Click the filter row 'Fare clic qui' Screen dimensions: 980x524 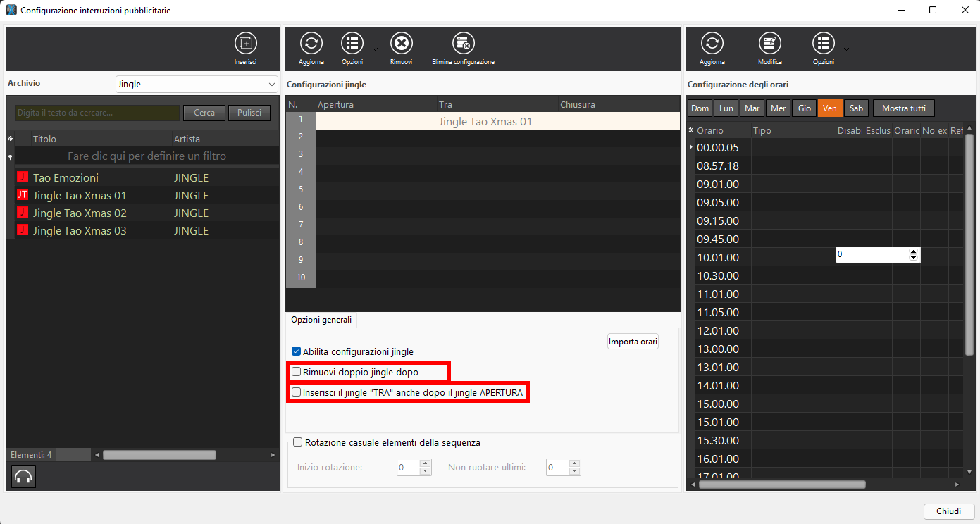tap(147, 156)
